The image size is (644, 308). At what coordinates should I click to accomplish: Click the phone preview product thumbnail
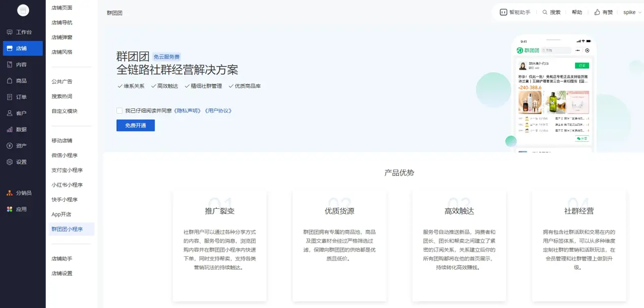(x=530, y=102)
